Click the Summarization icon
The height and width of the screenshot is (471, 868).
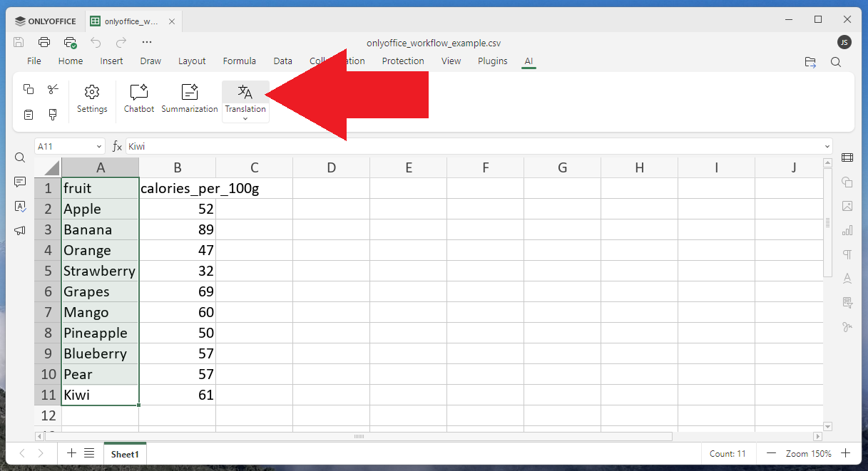[189, 98]
